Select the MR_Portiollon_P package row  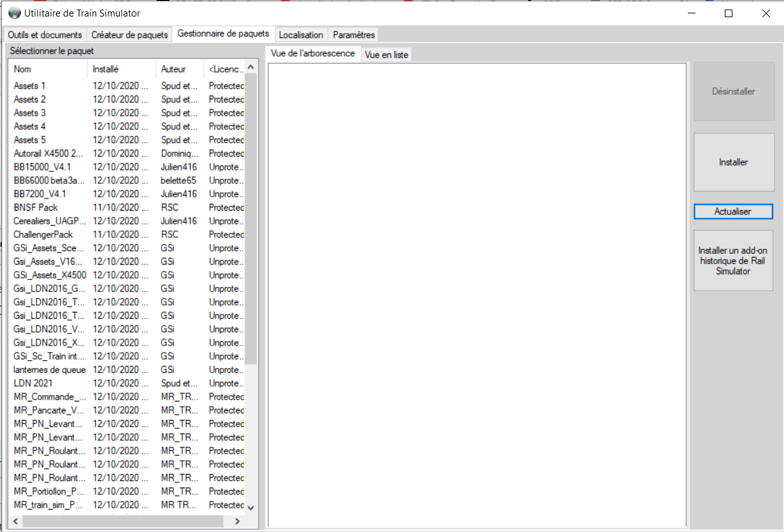click(x=127, y=491)
